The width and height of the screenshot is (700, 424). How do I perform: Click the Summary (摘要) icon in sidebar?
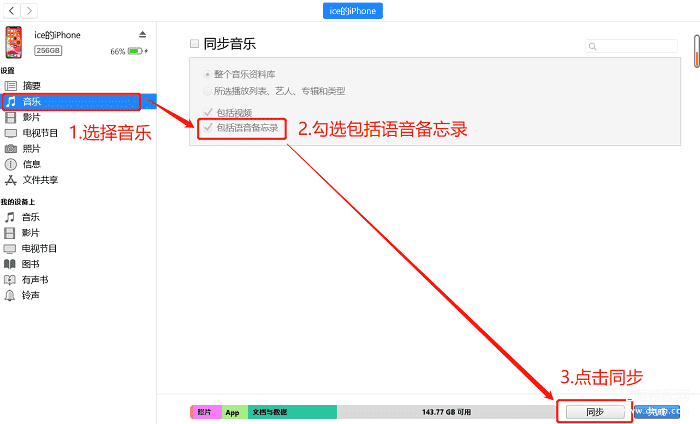pyautogui.click(x=11, y=86)
